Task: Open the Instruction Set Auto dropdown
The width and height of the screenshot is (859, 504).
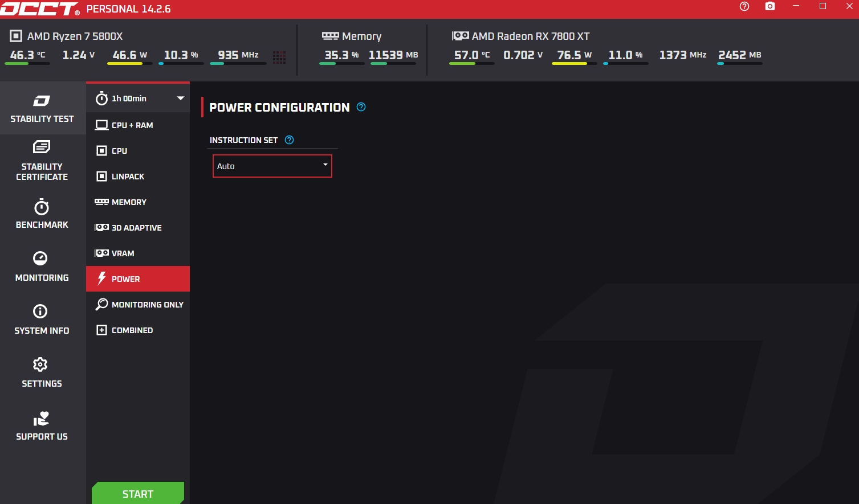Action: 272,166
